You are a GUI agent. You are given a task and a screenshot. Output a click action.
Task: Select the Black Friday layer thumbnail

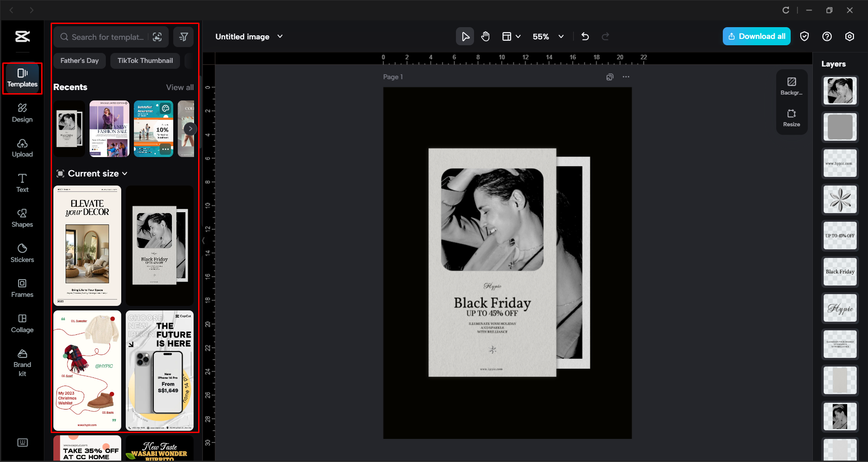coord(840,272)
